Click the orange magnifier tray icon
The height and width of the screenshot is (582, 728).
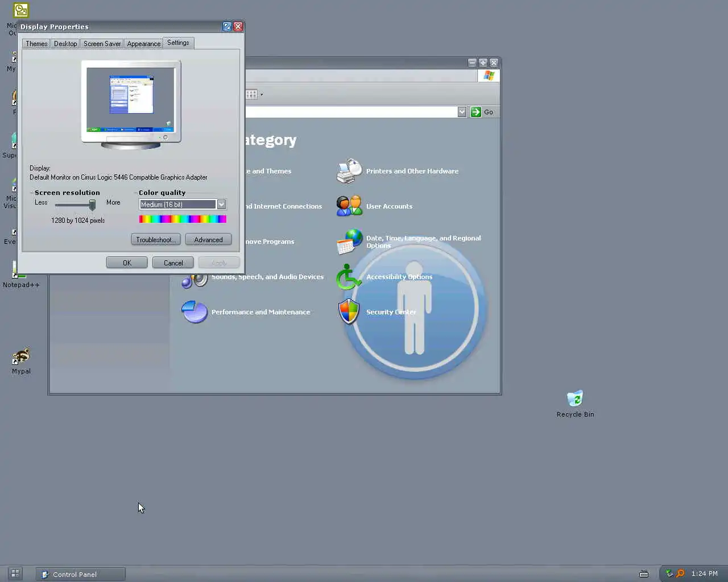tap(680, 573)
